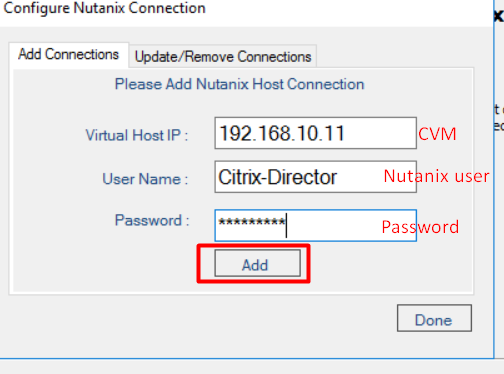Click the 'Please Add Nutanix Host Connection' heading
The width and height of the screenshot is (504, 374).
coord(239,84)
